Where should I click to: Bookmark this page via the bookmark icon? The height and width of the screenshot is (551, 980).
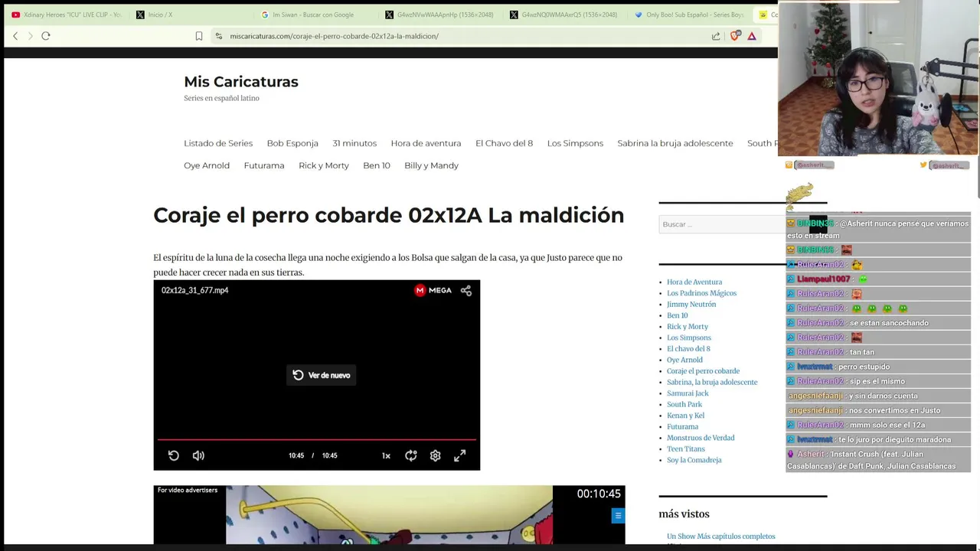pyautogui.click(x=199, y=36)
